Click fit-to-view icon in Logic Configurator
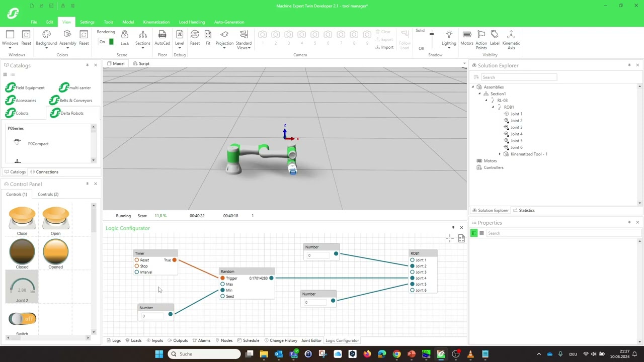Viewport: 644px width, 362px height. [x=461, y=239]
